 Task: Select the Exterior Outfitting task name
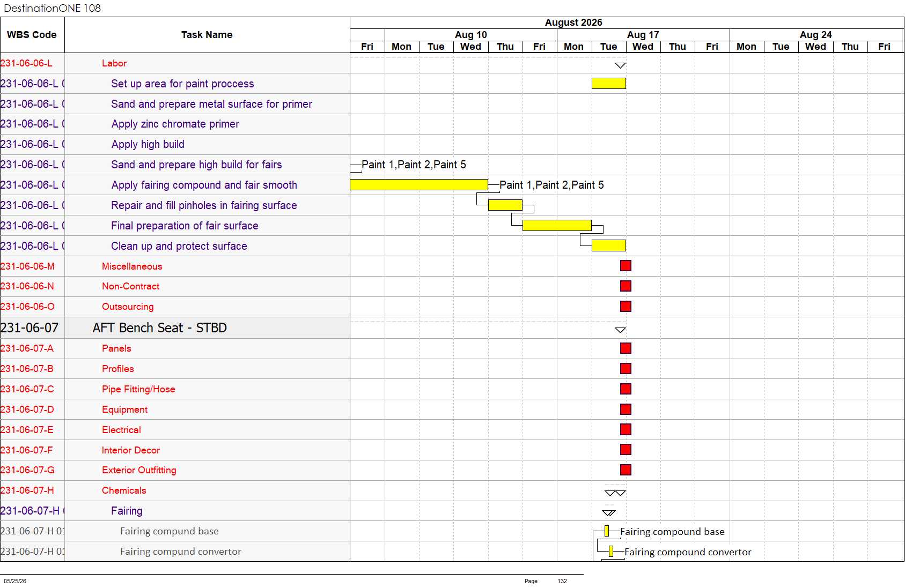[139, 470]
